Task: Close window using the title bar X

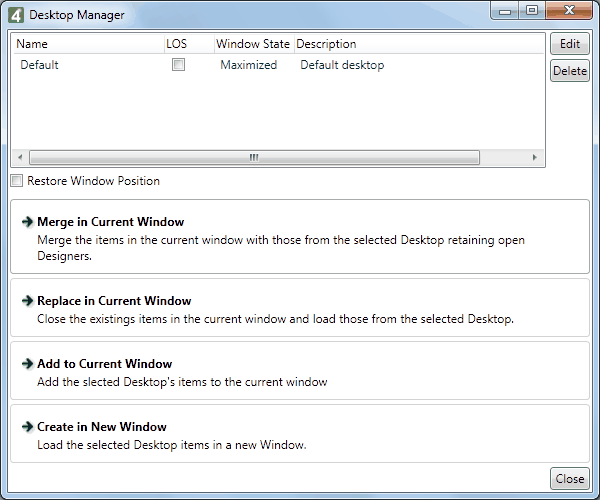Action: click(569, 11)
